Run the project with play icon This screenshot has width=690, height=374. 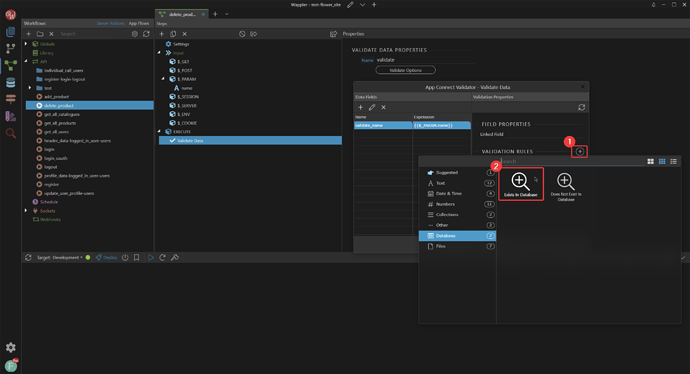tap(151, 258)
